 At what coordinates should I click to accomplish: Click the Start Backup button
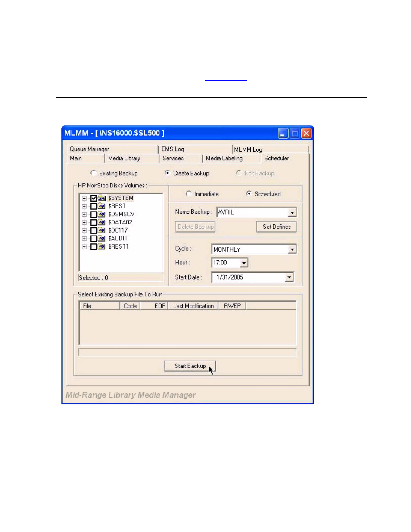point(190,366)
